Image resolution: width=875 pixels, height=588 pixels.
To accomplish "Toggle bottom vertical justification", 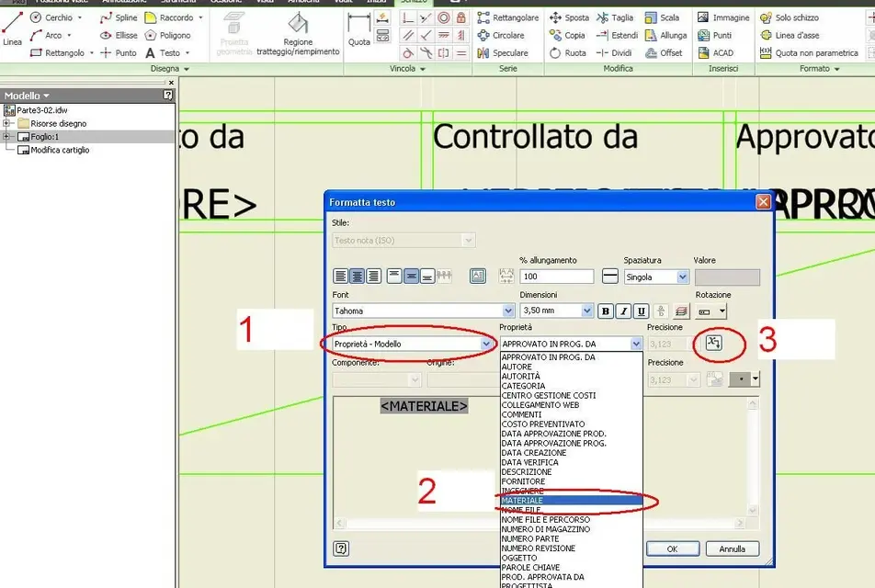I will (427, 276).
